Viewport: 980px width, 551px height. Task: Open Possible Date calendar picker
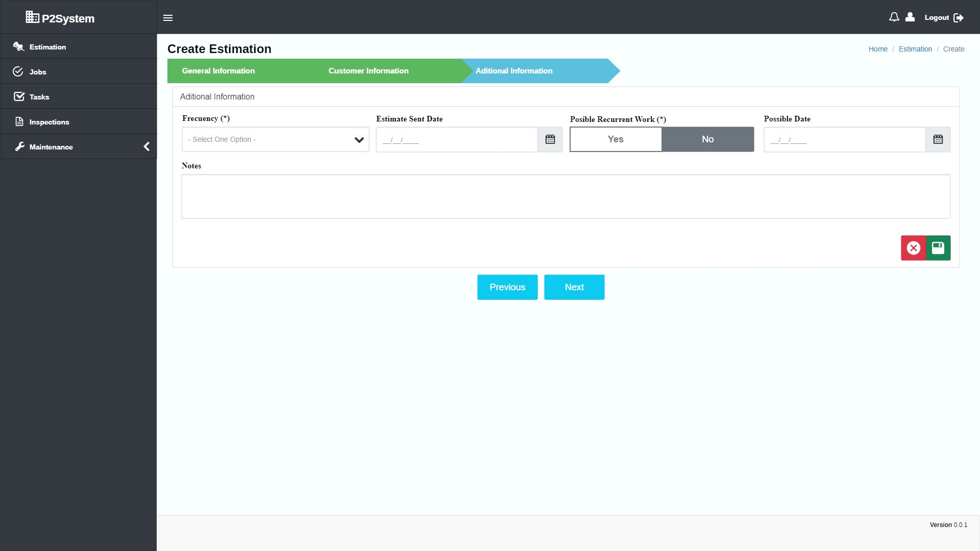(938, 139)
